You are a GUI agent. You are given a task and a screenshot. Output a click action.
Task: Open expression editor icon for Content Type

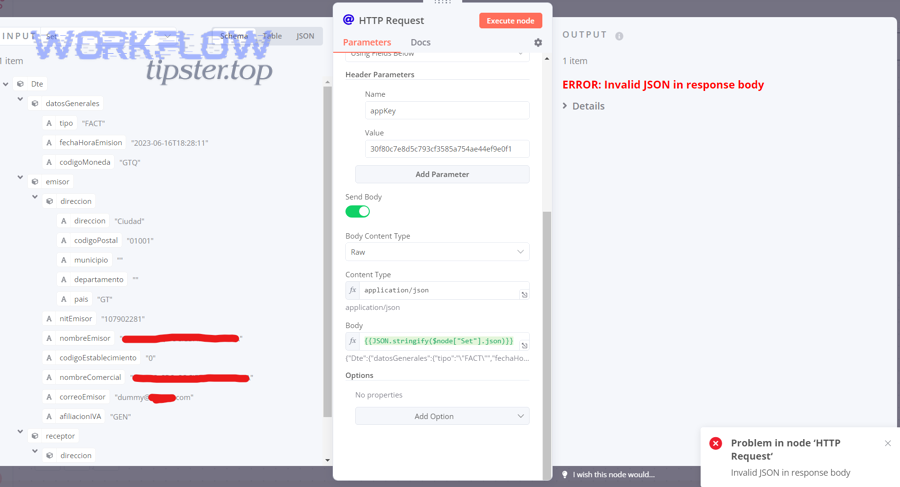click(x=524, y=295)
